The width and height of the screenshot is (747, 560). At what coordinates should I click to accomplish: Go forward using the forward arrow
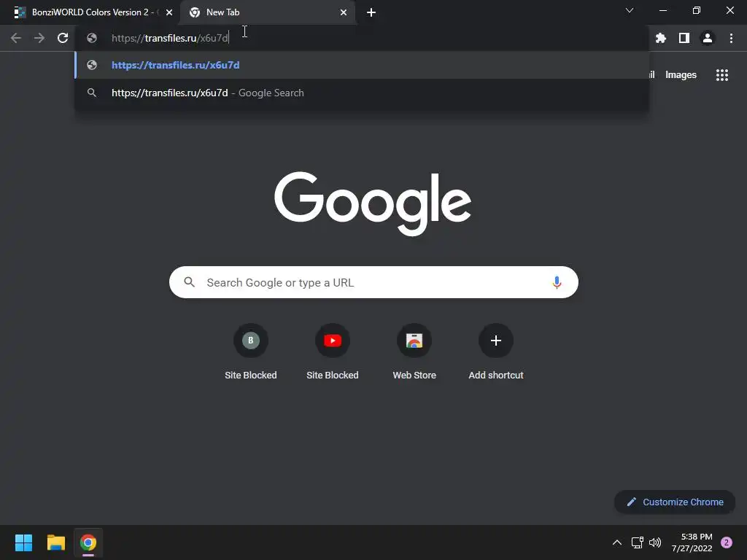pyautogui.click(x=39, y=38)
